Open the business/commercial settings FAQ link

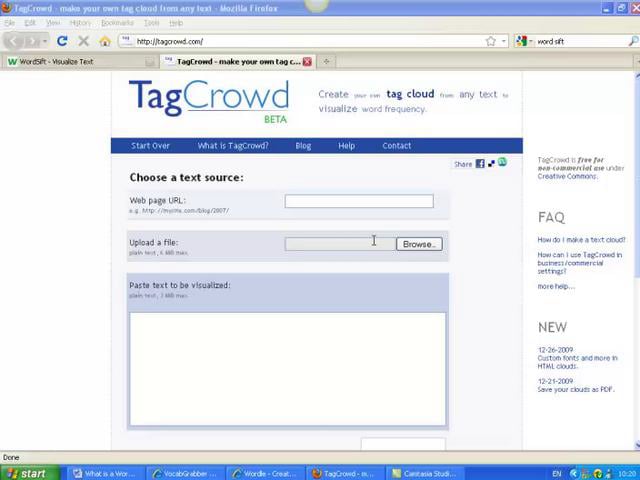(580, 263)
